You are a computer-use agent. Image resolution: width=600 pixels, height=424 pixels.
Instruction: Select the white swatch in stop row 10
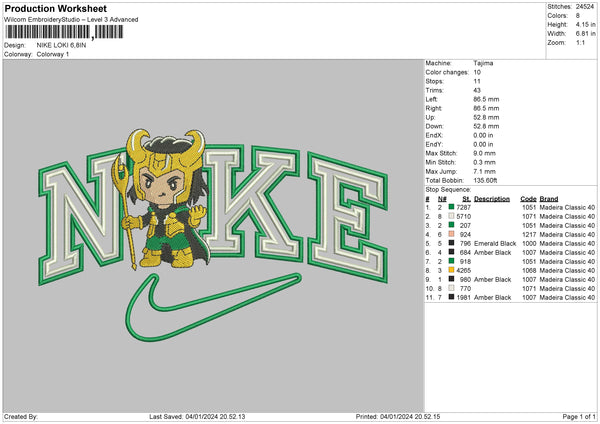[x=452, y=288]
